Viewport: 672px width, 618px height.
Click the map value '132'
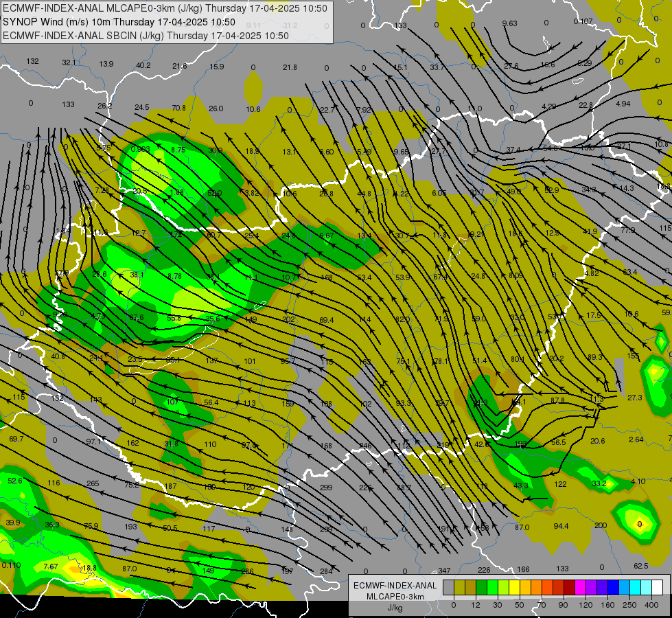pos(32,61)
